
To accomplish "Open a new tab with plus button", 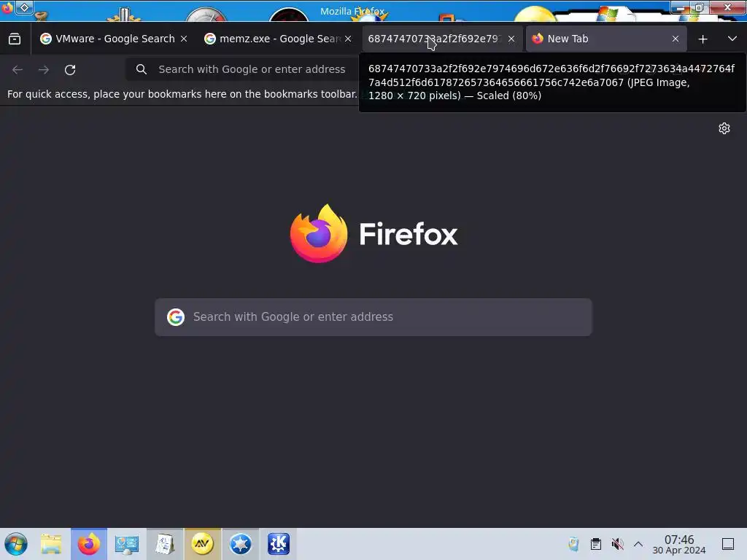I will pos(703,39).
